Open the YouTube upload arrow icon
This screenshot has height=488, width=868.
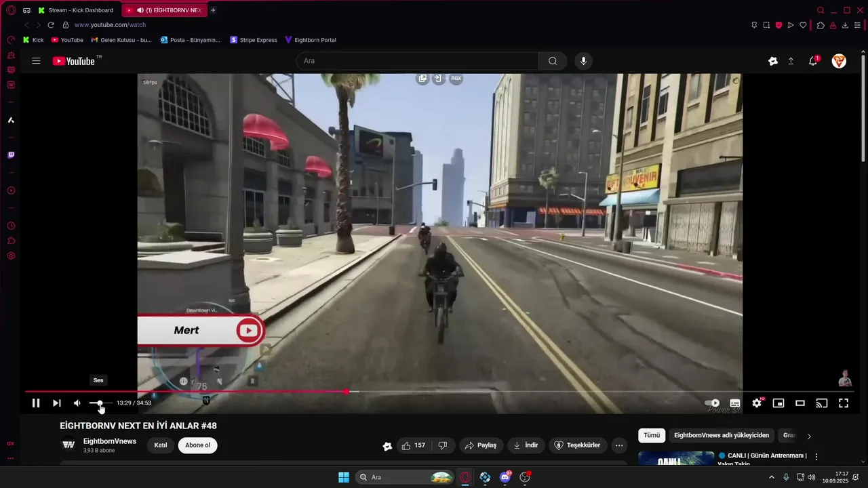tap(791, 61)
